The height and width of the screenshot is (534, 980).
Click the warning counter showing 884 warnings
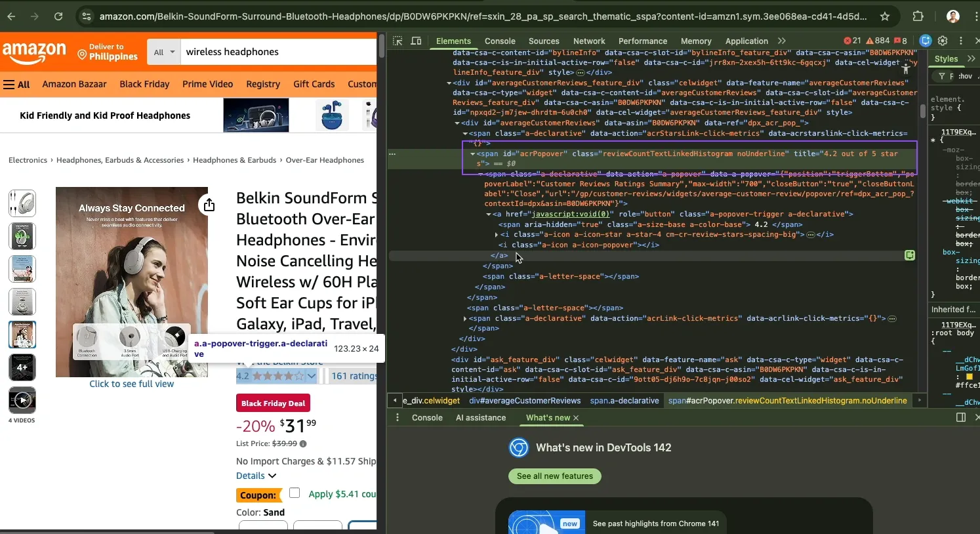click(878, 40)
